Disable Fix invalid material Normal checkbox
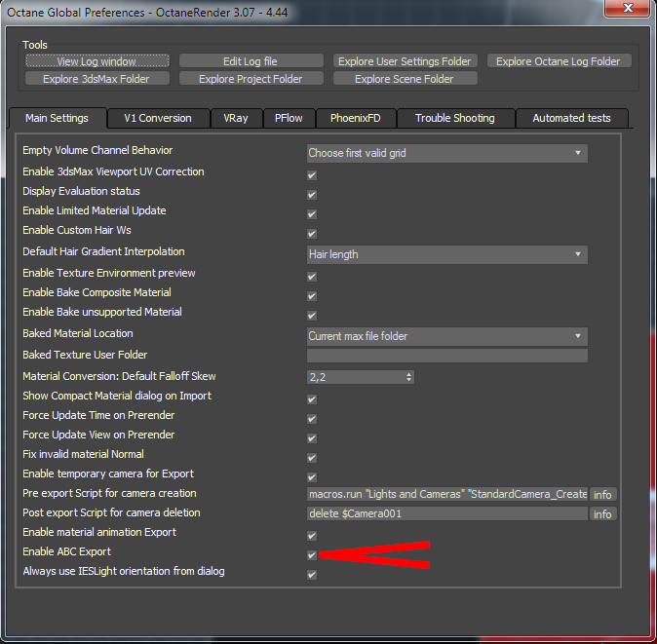Screen dimensions: 657x644 [x=312, y=458]
